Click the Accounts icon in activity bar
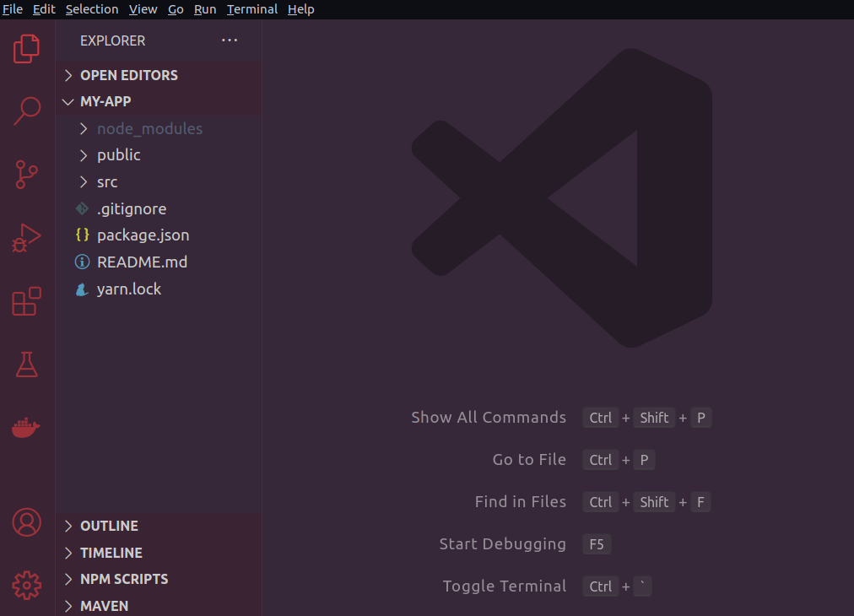The width and height of the screenshot is (854, 616). (27, 522)
